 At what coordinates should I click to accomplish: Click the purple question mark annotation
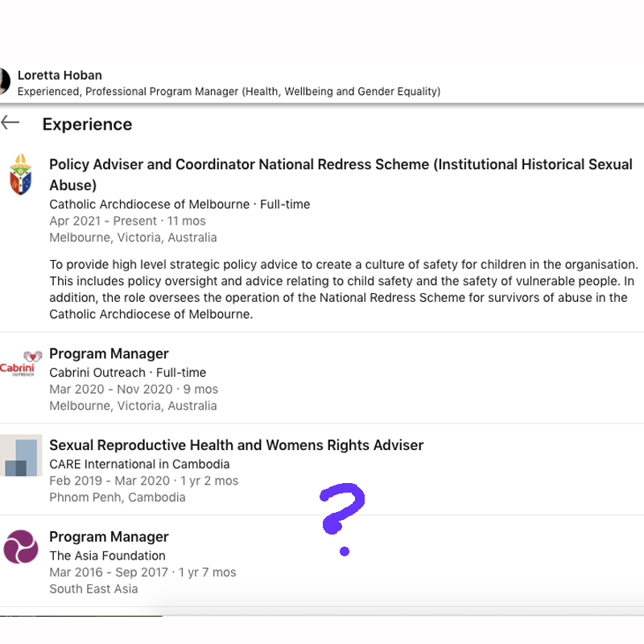click(343, 515)
